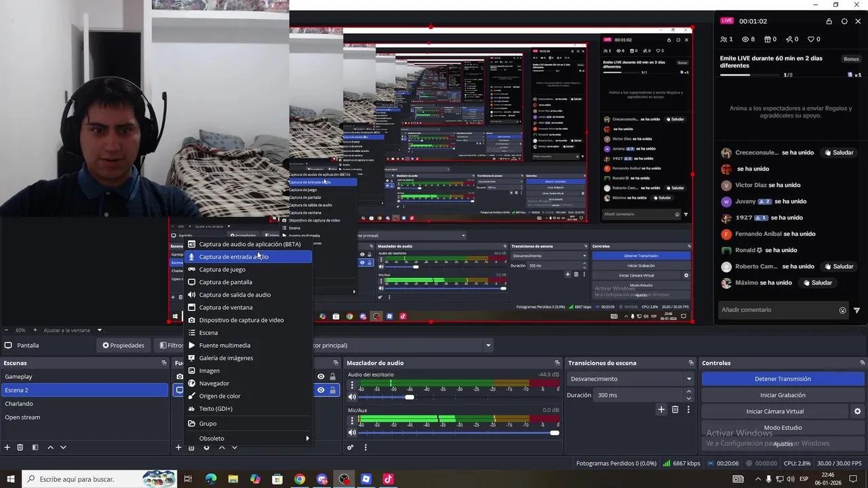Add a scene transition with plus icon
Image resolution: width=868 pixels, height=488 pixels.
pyautogui.click(x=661, y=409)
